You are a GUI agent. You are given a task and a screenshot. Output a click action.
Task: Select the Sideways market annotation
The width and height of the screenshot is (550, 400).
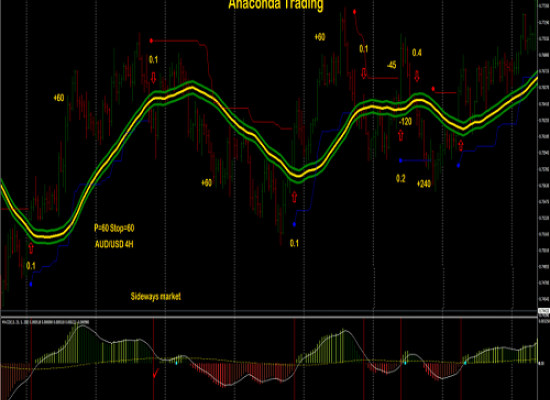tap(156, 296)
